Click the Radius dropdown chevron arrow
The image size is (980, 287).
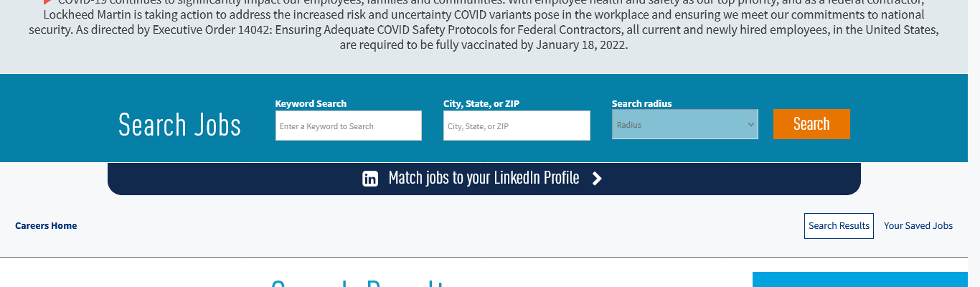(x=751, y=125)
